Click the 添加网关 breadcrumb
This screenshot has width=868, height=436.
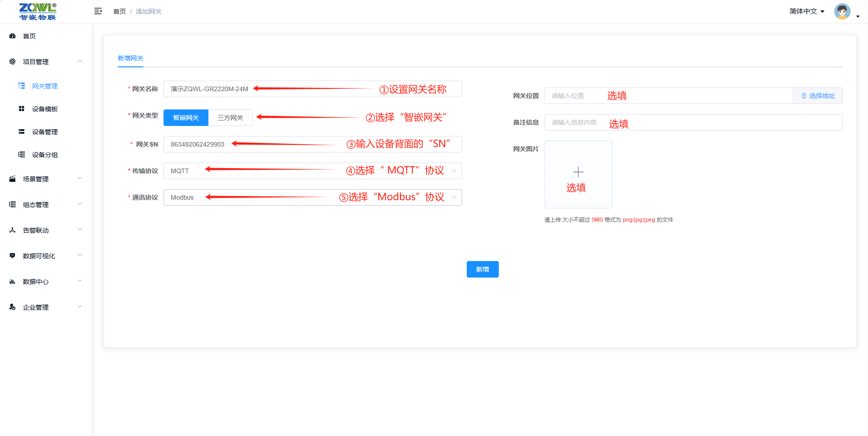[149, 11]
